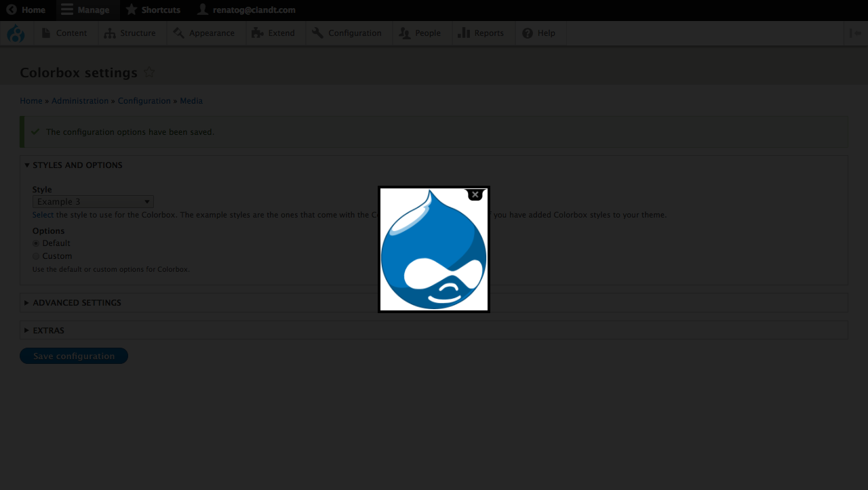This screenshot has width=868, height=490.
Task: Click the Drupal logo in admin toolbar
Action: [x=16, y=33]
